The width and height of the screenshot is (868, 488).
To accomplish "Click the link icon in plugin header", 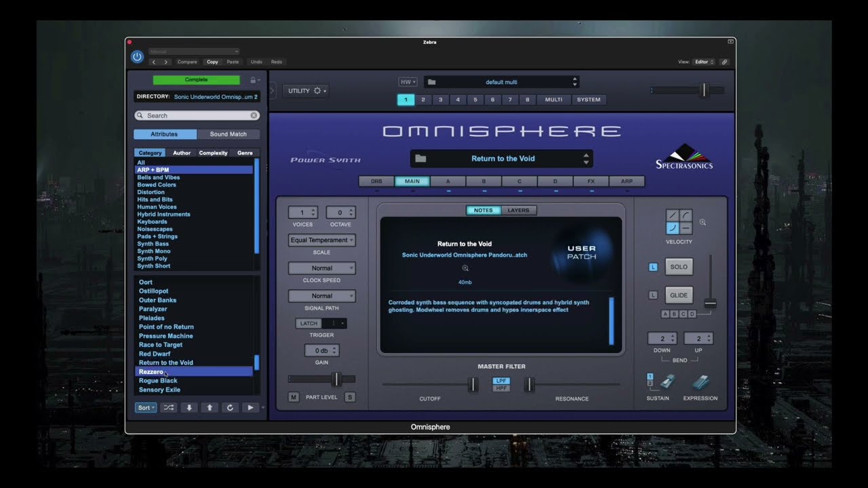I will point(724,62).
